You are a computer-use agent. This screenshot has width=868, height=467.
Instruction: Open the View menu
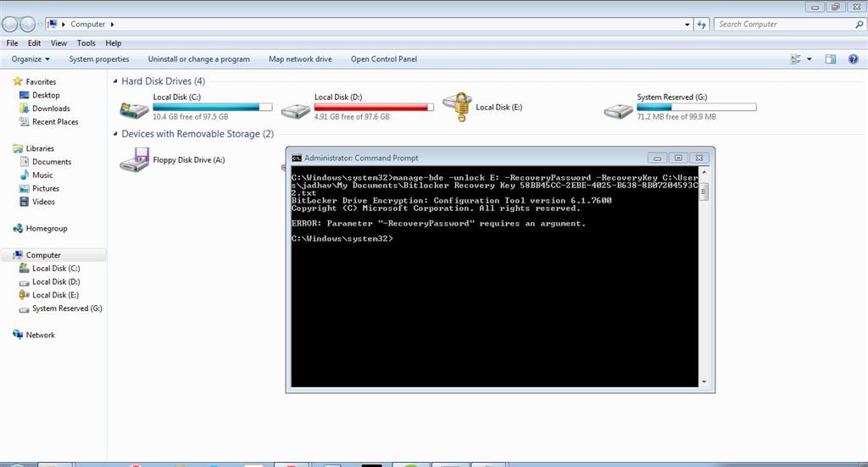[58, 43]
